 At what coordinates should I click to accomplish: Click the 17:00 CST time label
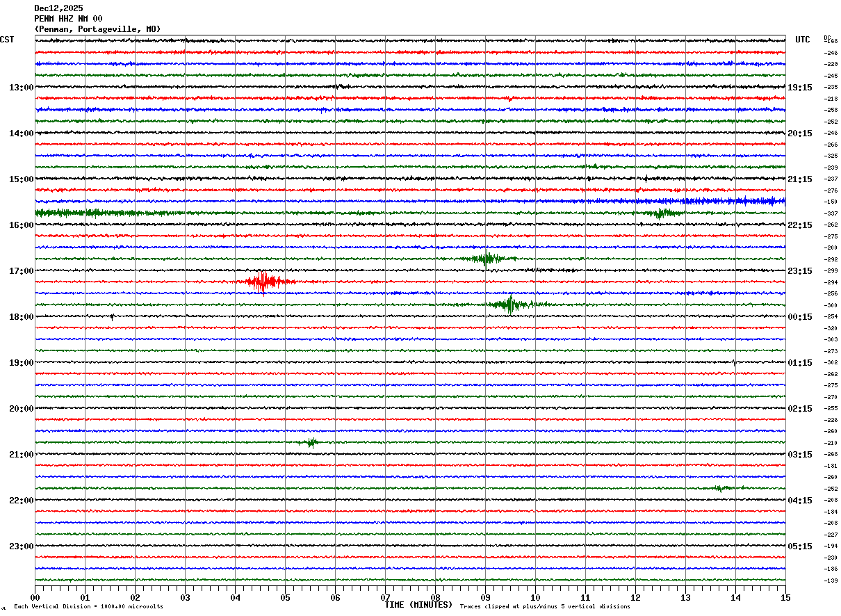point(21,271)
